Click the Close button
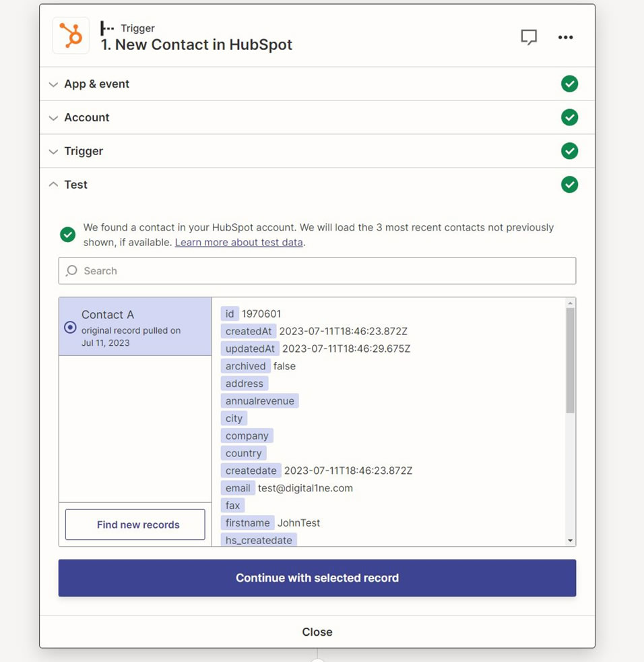The image size is (644, 662). pos(317,632)
